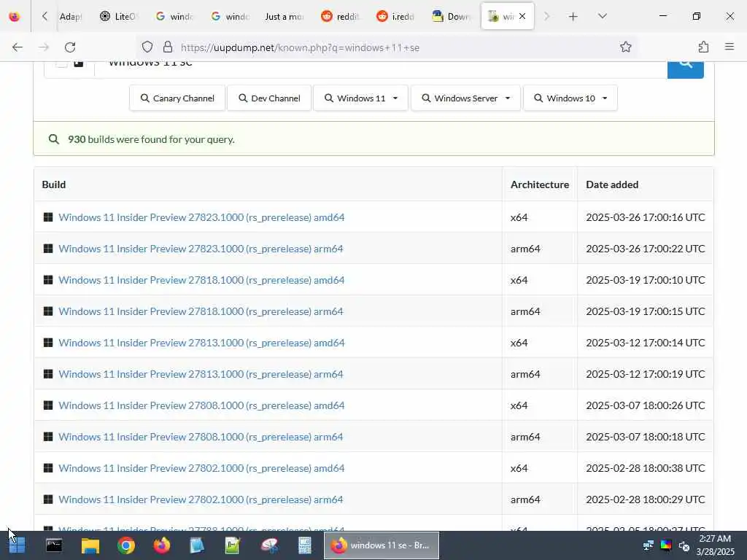Click 930 builds found message

pyautogui.click(x=151, y=139)
